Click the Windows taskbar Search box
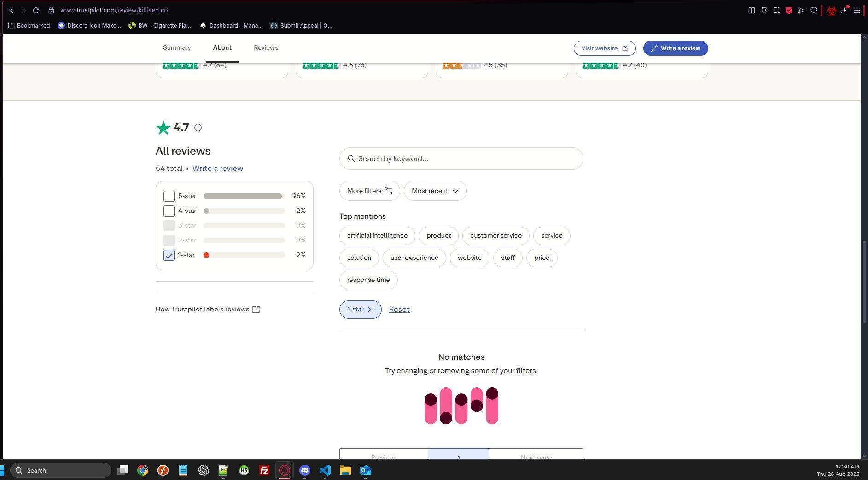The height and width of the screenshot is (480, 868). click(x=61, y=470)
